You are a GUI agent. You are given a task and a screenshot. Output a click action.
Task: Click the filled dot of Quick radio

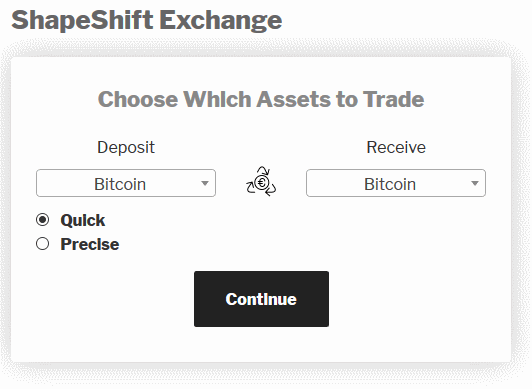(x=42, y=220)
